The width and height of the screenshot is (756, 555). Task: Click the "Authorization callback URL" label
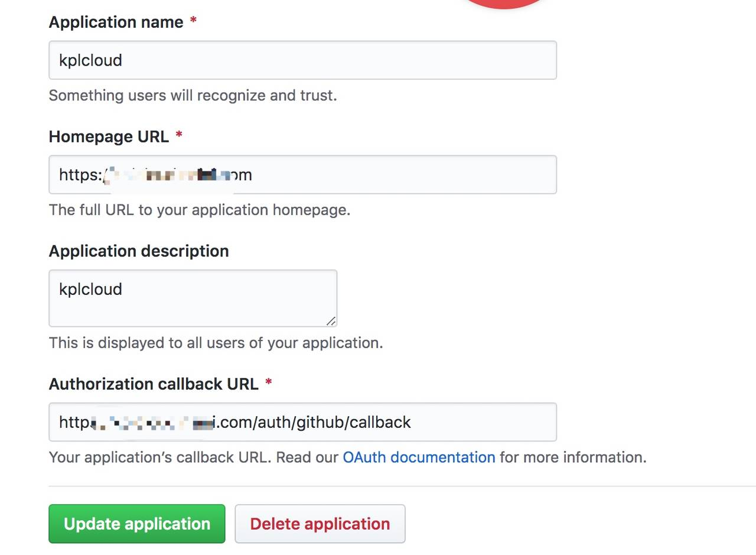tap(154, 384)
